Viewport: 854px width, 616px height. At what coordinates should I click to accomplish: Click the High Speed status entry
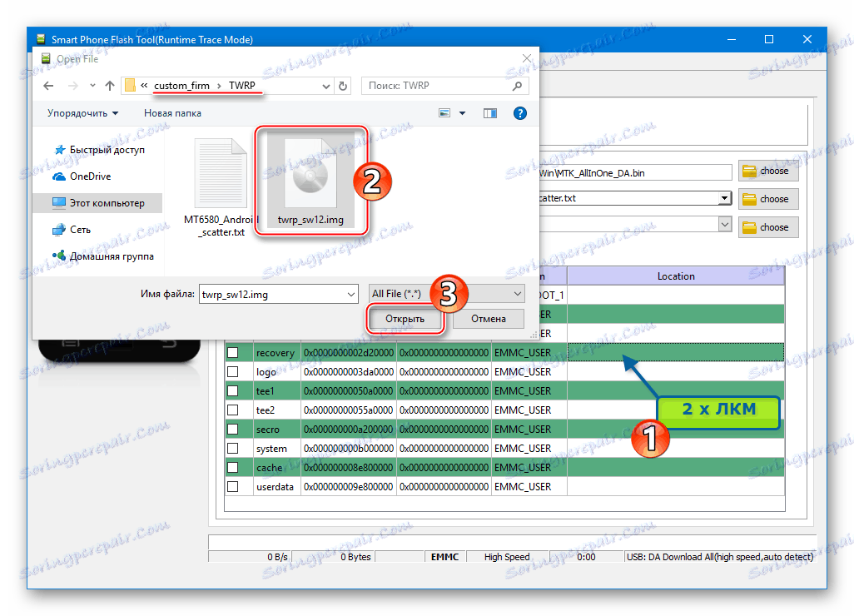(x=507, y=557)
